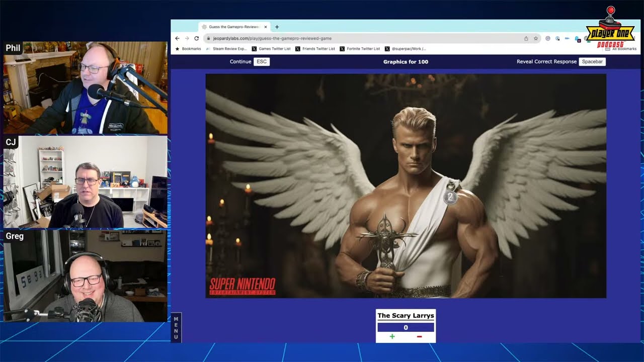Reload the JeopardyLabs page
This screenshot has height=362, width=644.
pos(197,38)
